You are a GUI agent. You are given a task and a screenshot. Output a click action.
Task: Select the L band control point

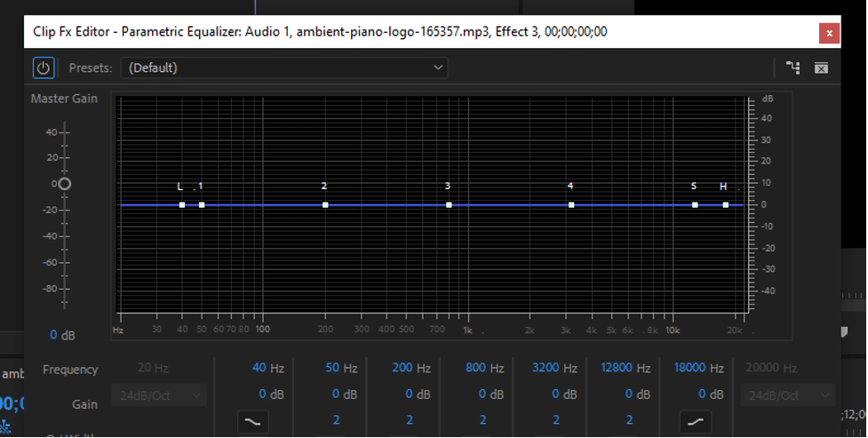point(182,205)
